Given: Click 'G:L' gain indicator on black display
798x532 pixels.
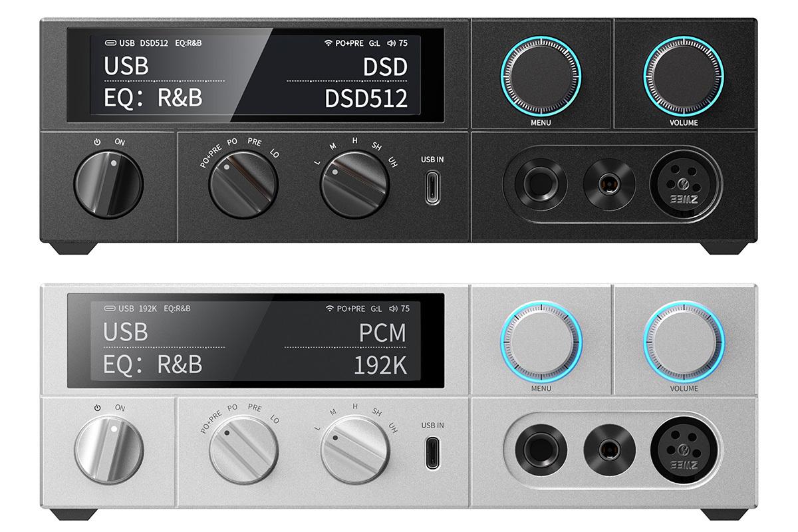Looking at the screenshot, I should (x=376, y=43).
